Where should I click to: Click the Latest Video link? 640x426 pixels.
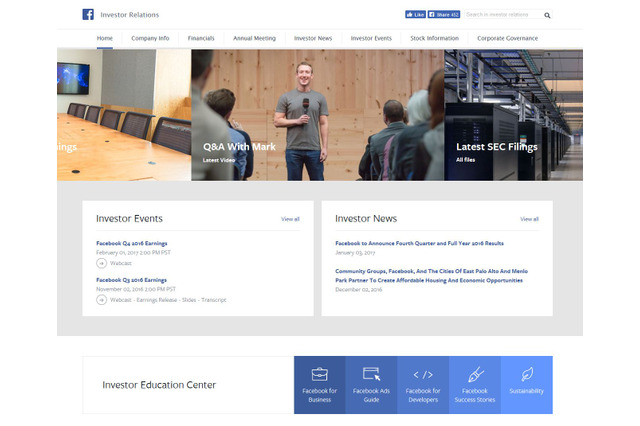pos(219,160)
